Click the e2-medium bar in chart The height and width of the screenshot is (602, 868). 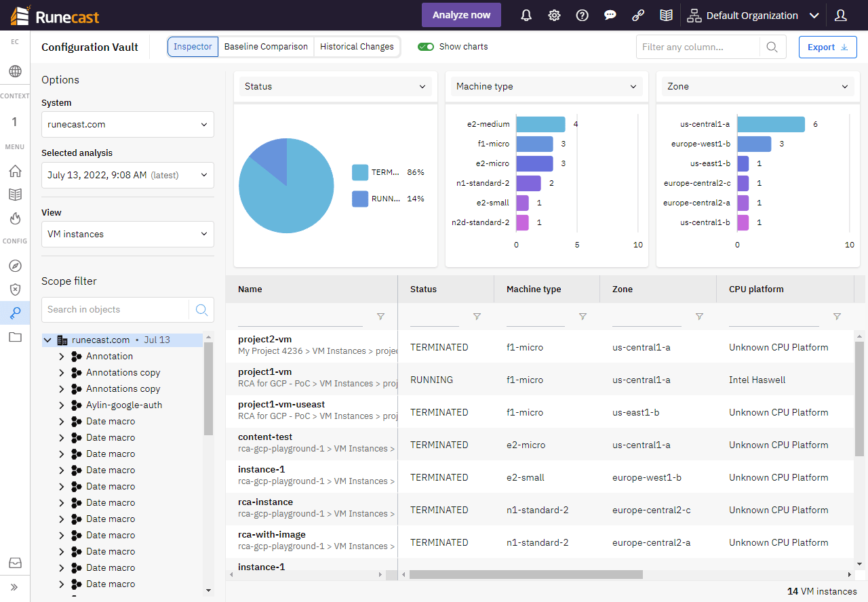point(540,124)
